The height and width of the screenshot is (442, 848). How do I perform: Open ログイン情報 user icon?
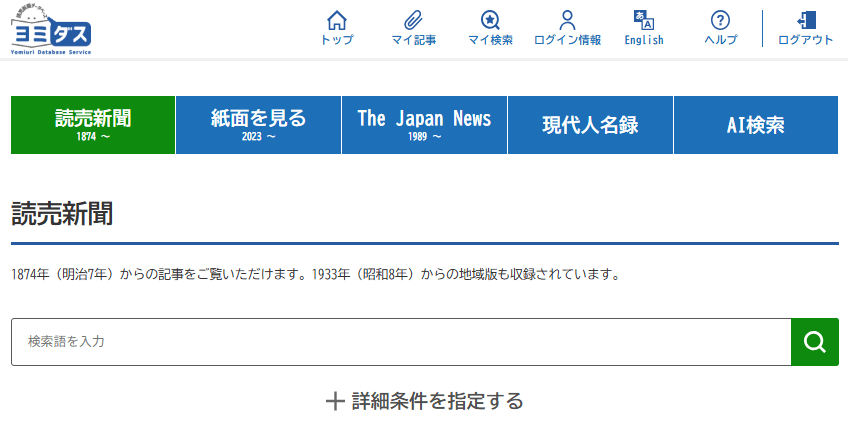567,21
